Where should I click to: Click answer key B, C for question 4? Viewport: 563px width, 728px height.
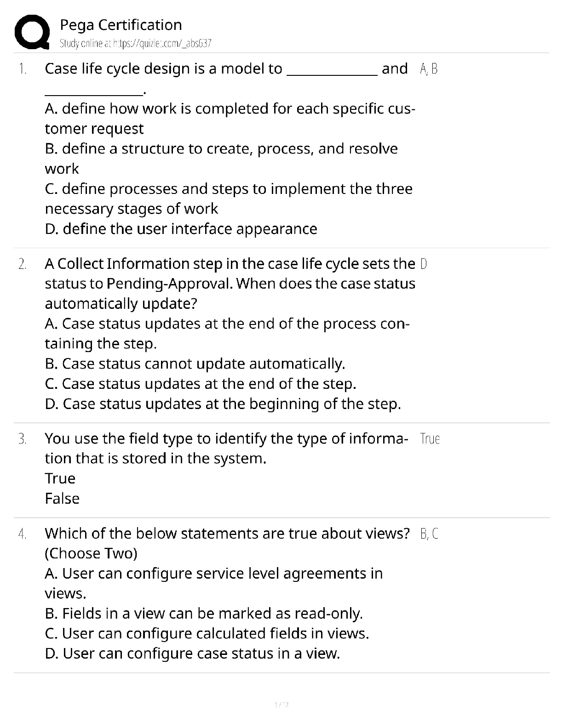pyautogui.click(x=429, y=534)
